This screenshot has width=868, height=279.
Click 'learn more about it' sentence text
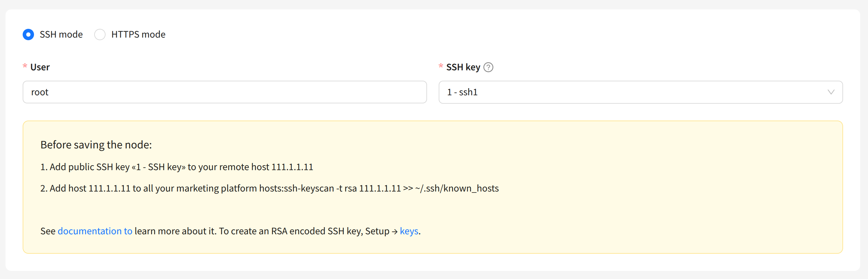pos(175,231)
